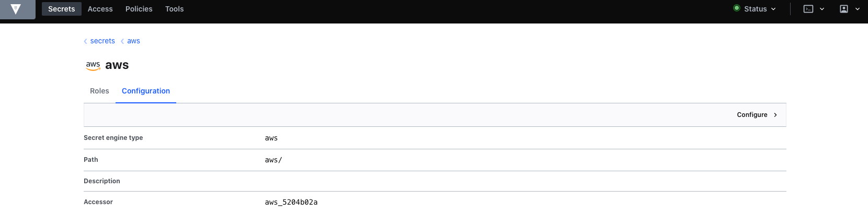Click the arrow icon next to Configure
This screenshot has width=868, height=213.
pos(775,115)
